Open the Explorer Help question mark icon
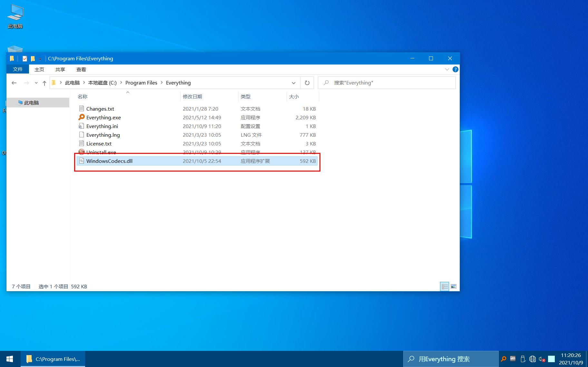Image resolution: width=588 pixels, height=367 pixels. click(x=455, y=69)
